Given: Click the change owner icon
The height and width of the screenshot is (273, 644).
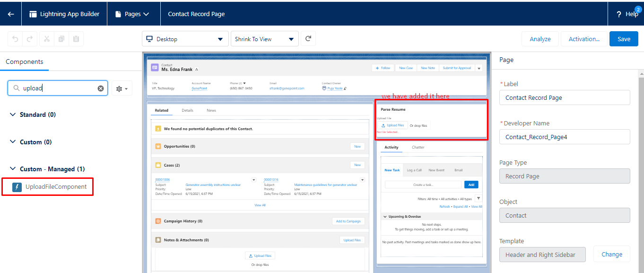Looking at the screenshot, I should point(346,88).
